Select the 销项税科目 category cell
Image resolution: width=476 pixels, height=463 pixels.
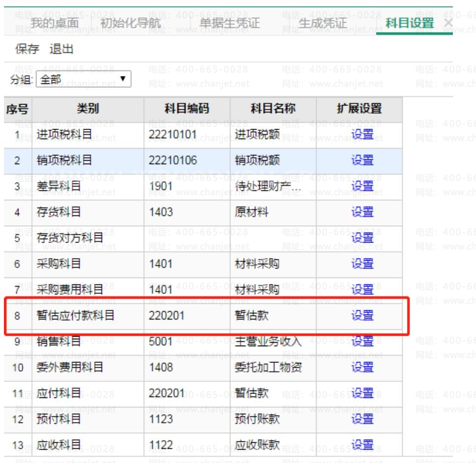pos(88,161)
